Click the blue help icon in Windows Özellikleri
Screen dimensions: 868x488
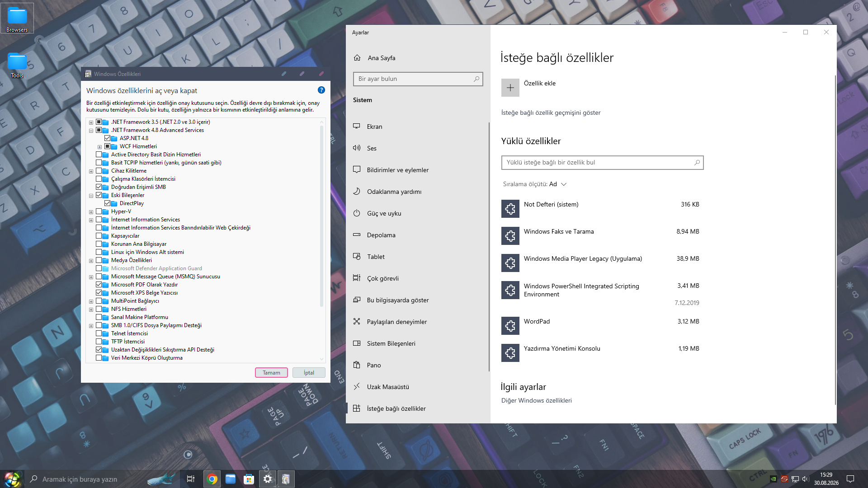click(x=321, y=90)
